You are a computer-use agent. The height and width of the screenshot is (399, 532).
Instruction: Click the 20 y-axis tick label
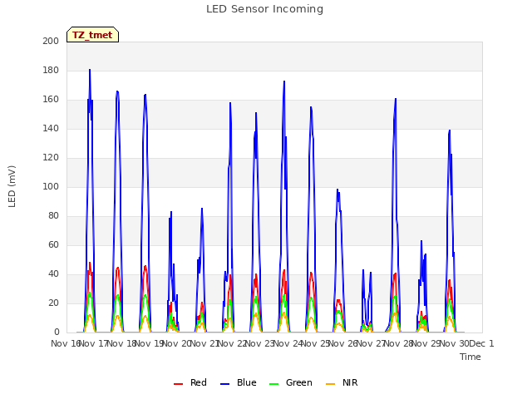(x=53, y=303)
